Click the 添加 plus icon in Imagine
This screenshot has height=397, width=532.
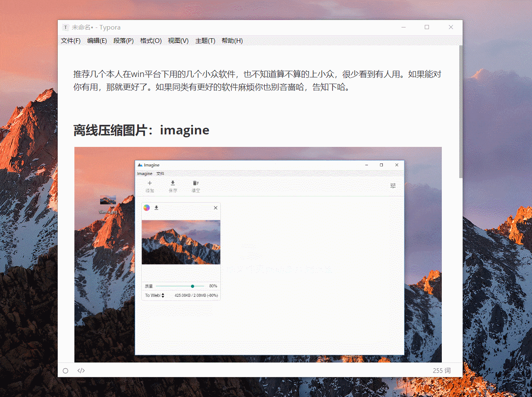click(150, 184)
